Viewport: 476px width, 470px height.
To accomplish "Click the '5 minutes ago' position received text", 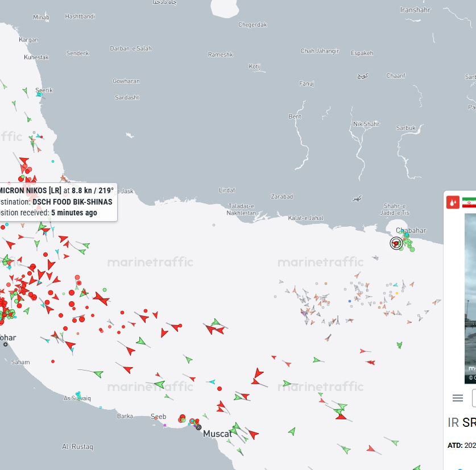I will pyautogui.click(x=74, y=213).
